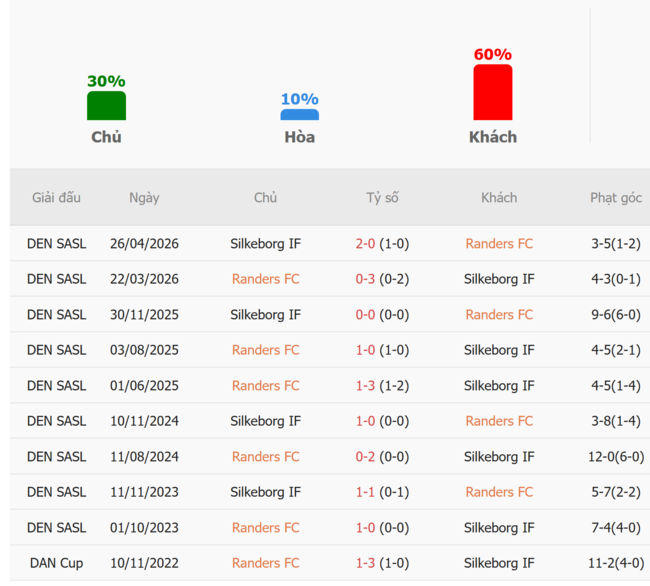Image resolution: width=650 pixels, height=586 pixels.
Task: Click the date 26/04/2026
Action: pyautogui.click(x=144, y=244)
